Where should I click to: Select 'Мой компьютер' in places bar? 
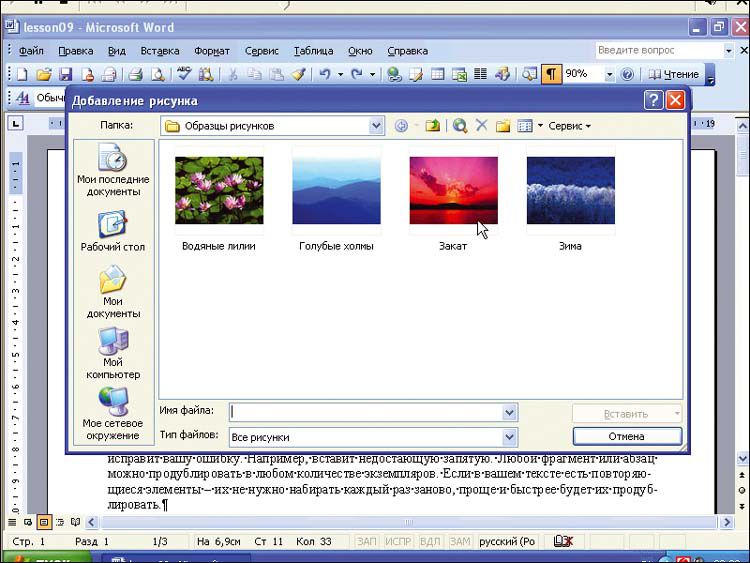click(x=113, y=352)
